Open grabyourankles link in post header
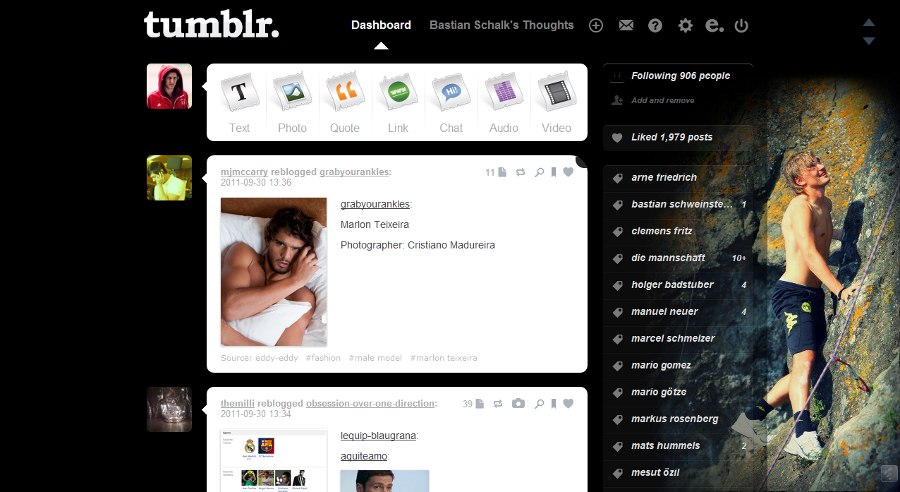Screen dimensions: 900x492 354,172
